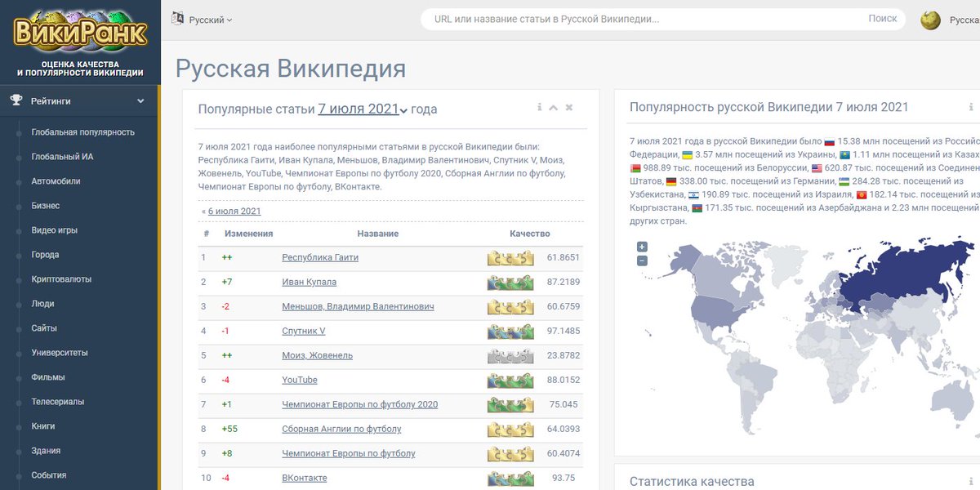Select Криптовалюты in sidebar
980x490 pixels.
(x=61, y=279)
